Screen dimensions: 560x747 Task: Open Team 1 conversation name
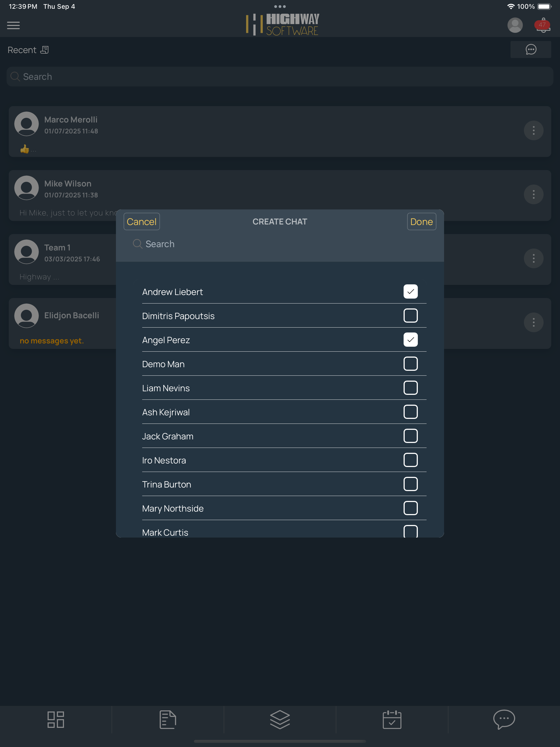click(x=57, y=248)
